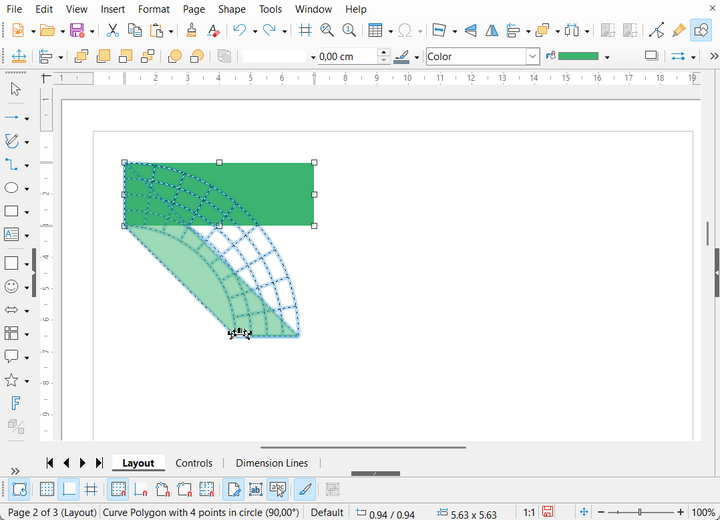Select the Ellipse drawing tool
Image resolution: width=720 pixels, height=520 pixels.
(12, 188)
